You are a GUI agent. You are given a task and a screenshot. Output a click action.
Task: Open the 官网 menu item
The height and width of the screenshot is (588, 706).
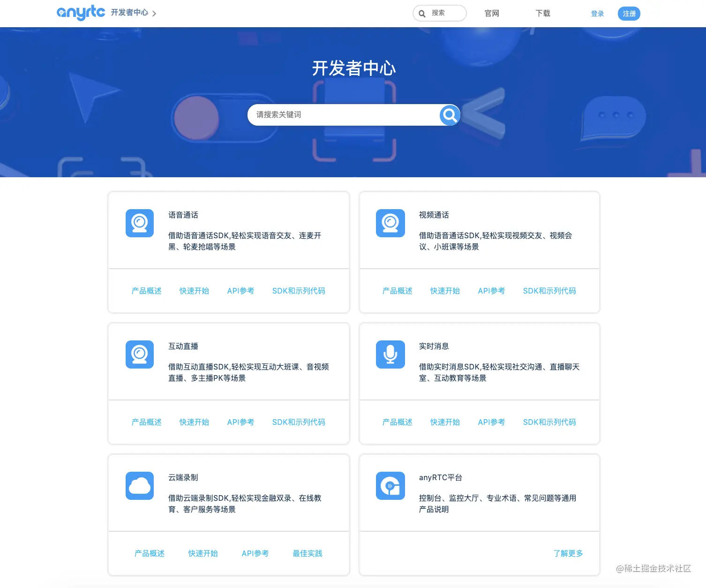pyautogui.click(x=492, y=14)
